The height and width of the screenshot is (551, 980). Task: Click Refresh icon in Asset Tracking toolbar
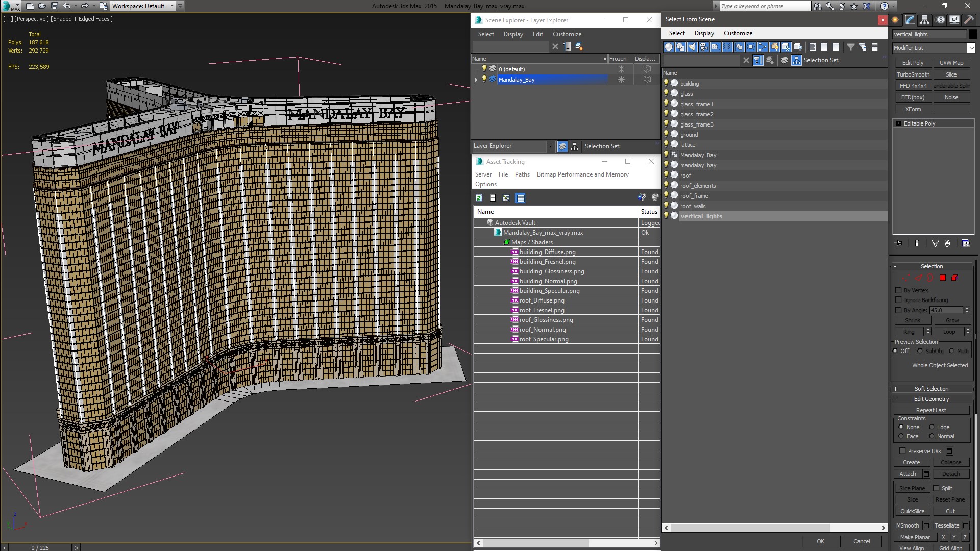(479, 198)
